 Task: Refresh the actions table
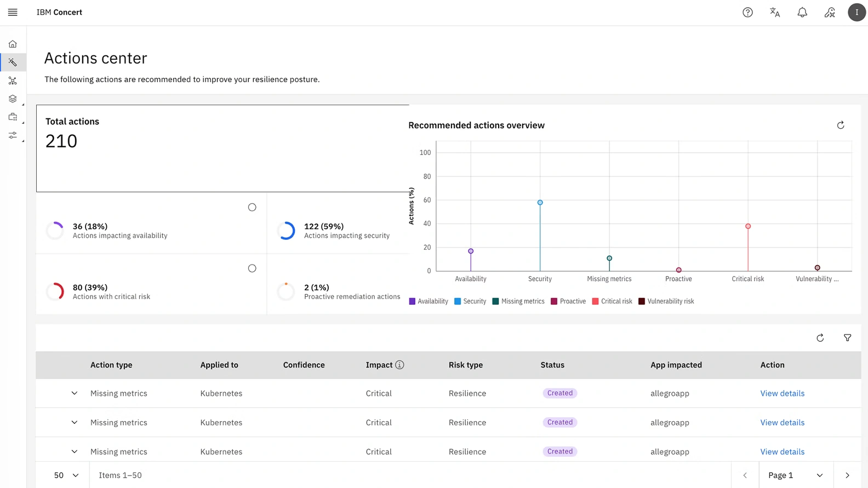[x=820, y=338]
